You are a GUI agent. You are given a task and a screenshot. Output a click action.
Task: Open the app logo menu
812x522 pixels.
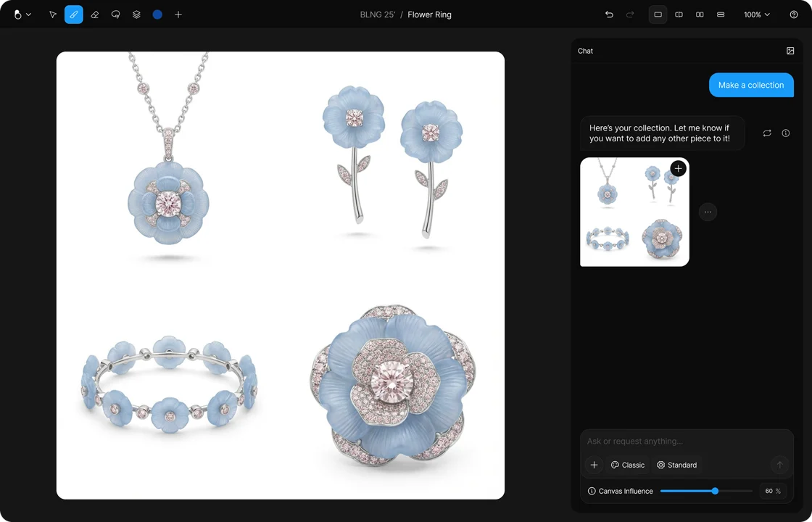[22, 14]
